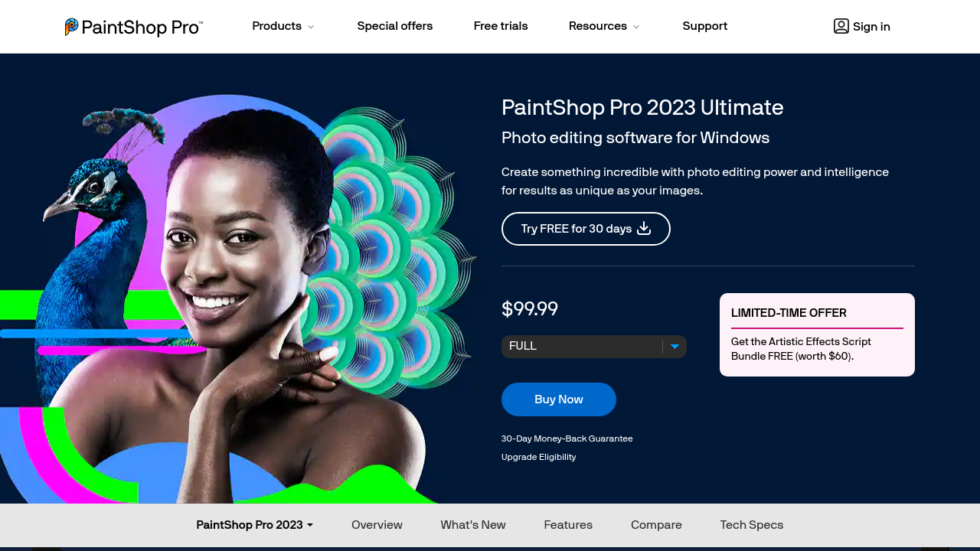
Task: Switch to the What's New tab
Action: (x=473, y=525)
